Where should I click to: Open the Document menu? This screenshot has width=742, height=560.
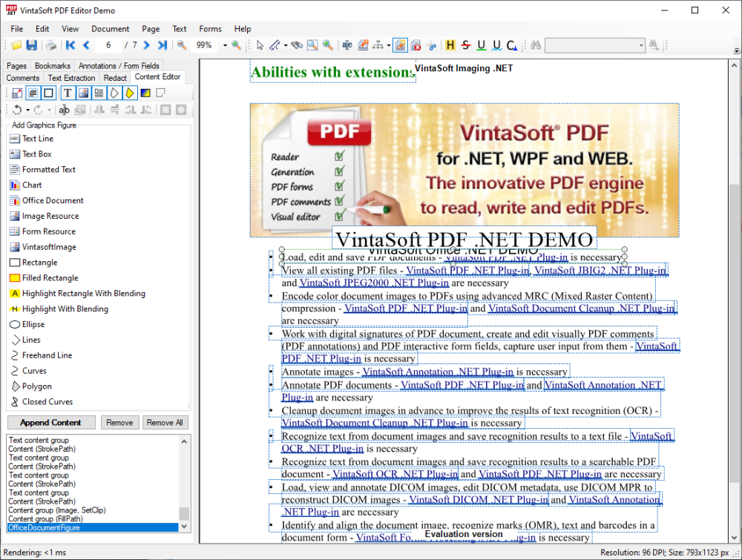point(111,29)
